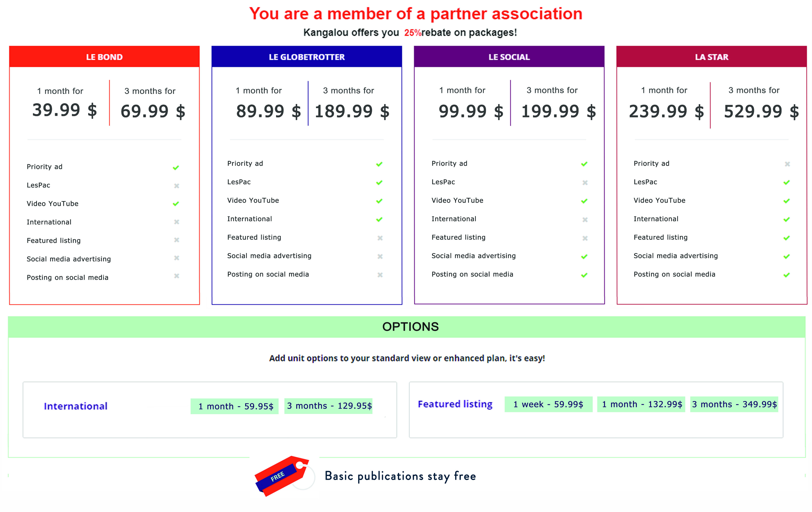Click La Star Priority ad grey cross
The width and height of the screenshot is (812, 512).
[787, 164]
